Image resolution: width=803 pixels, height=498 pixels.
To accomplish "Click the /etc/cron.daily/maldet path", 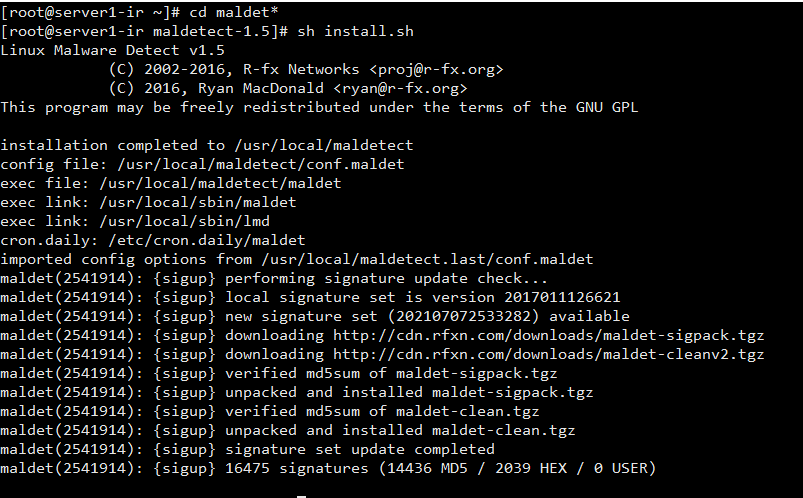I will [x=207, y=240].
